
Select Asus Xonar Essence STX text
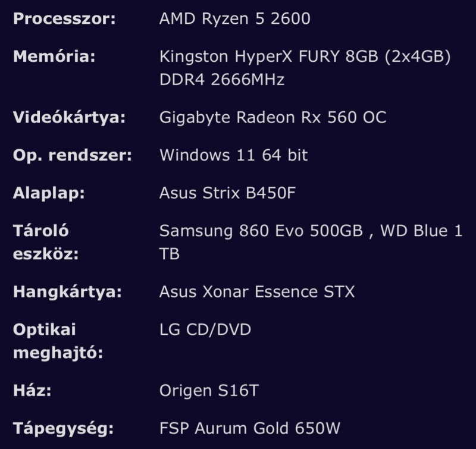click(257, 292)
